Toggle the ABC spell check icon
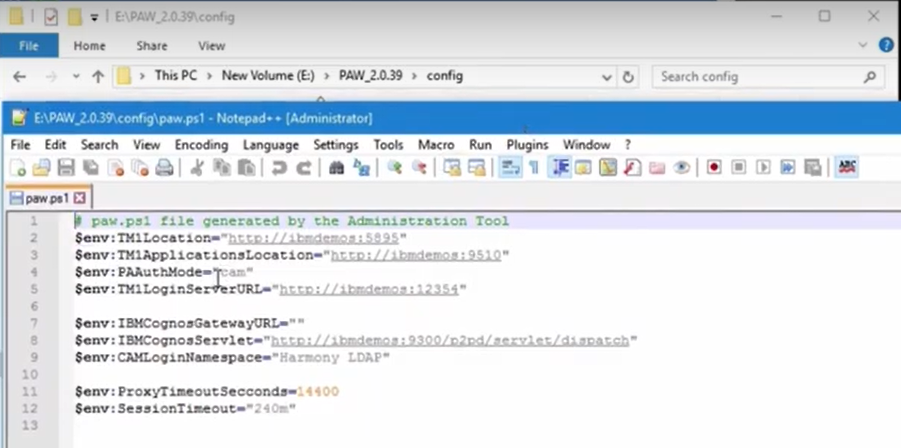The height and width of the screenshot is (448, 901). click(846, 168)
